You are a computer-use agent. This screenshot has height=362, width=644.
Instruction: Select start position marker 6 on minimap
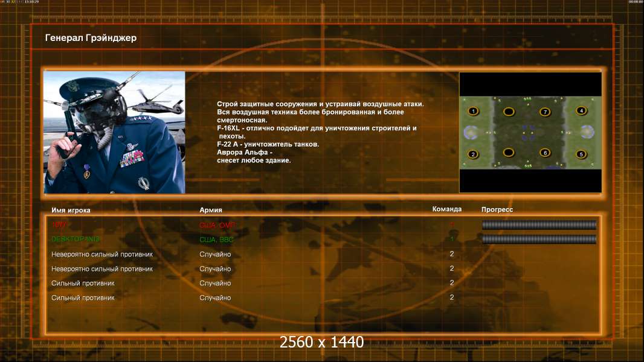click(x=545, y=153)
